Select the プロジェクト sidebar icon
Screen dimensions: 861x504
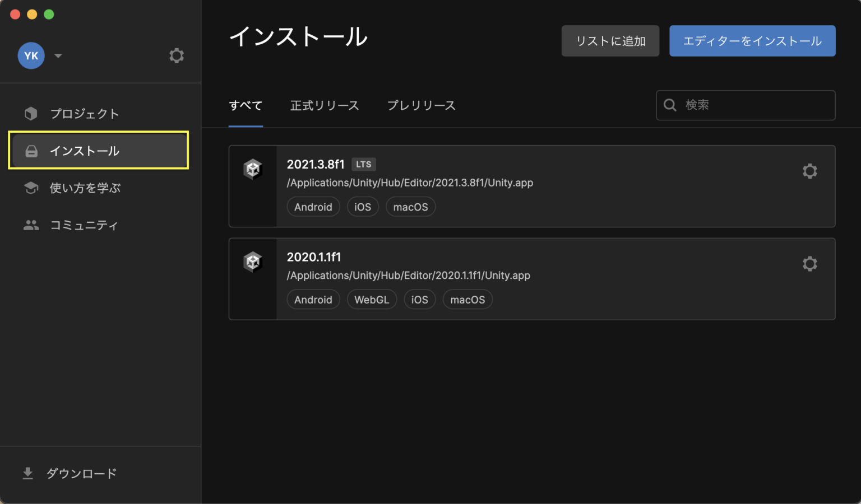pos(31,113)
